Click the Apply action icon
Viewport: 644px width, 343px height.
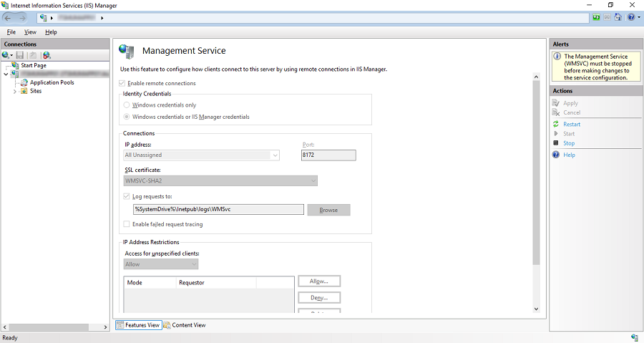[556, 103]
